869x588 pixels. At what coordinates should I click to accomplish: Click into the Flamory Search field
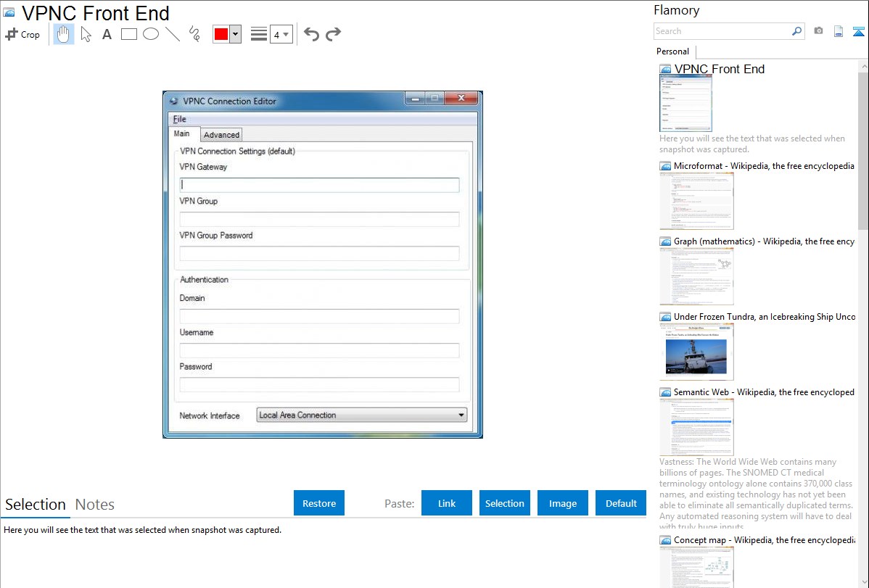(x=722, y=31)
